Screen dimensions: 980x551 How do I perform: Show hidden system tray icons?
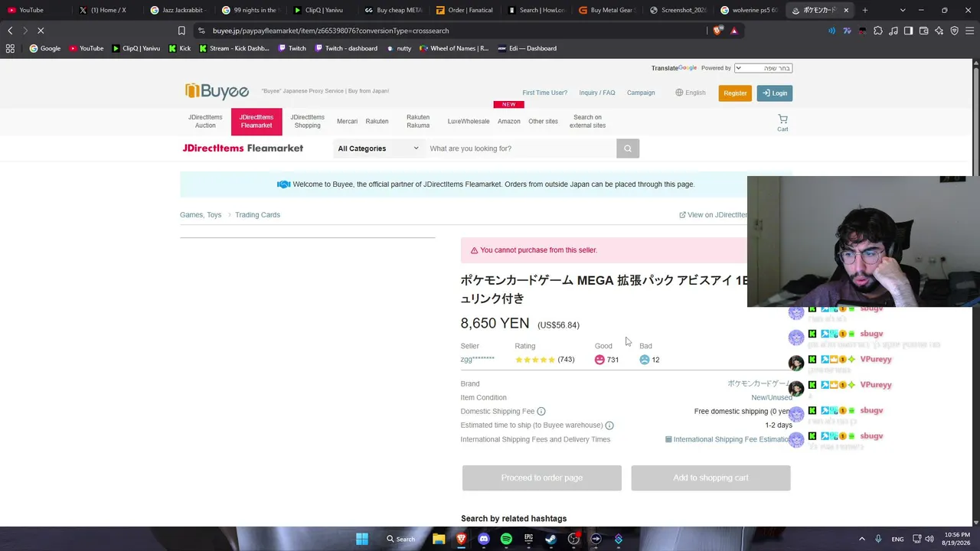[862, 539]
